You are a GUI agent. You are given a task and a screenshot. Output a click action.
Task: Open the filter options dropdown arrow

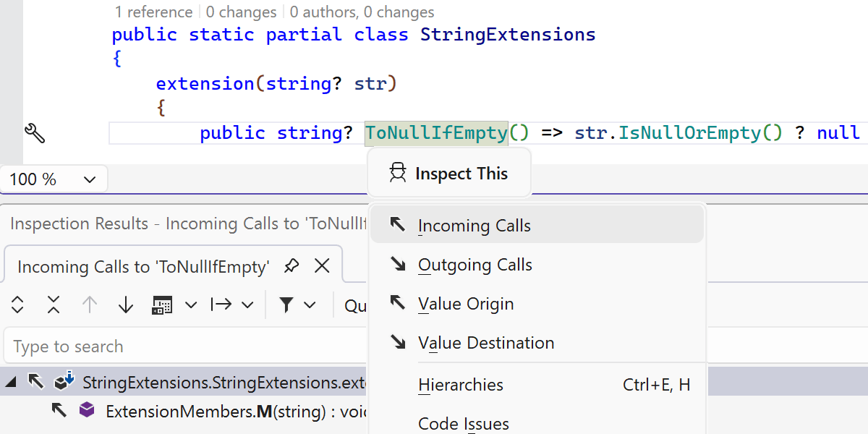[310, 305]
